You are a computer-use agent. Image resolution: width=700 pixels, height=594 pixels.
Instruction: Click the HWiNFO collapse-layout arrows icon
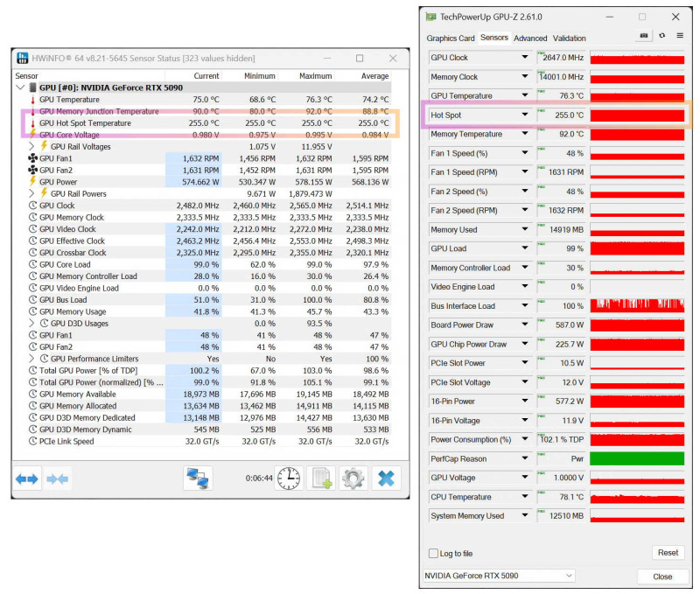click(57, 479)
